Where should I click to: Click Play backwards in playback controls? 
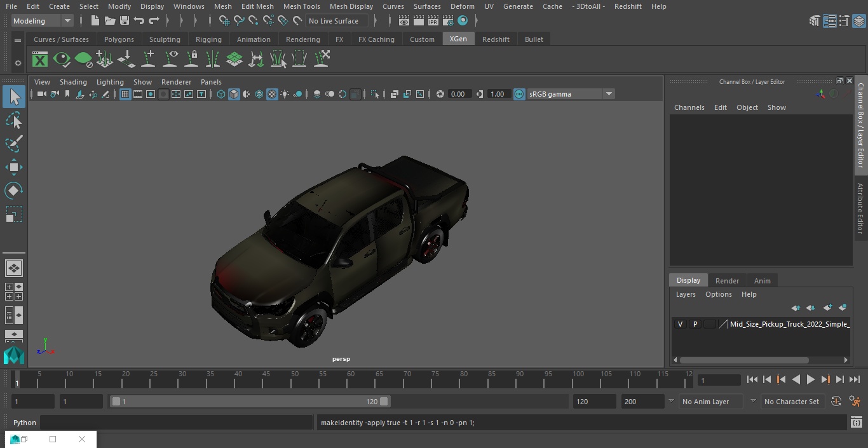[796, 379]
